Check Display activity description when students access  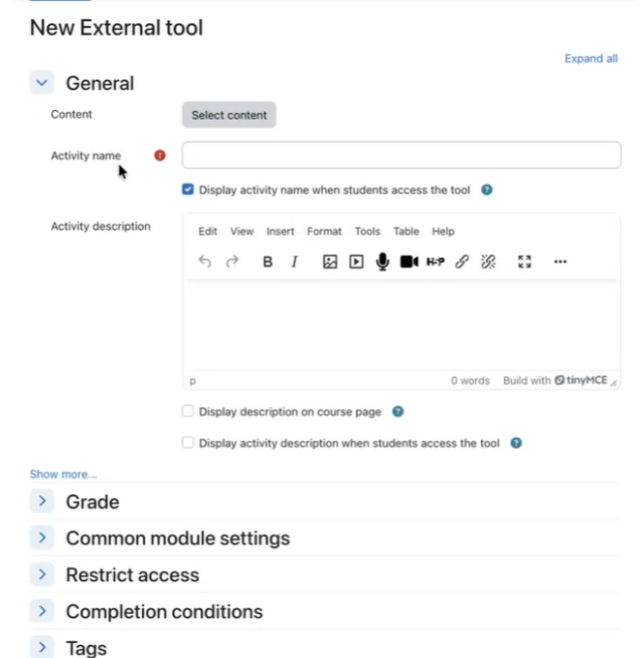(188, 442)
